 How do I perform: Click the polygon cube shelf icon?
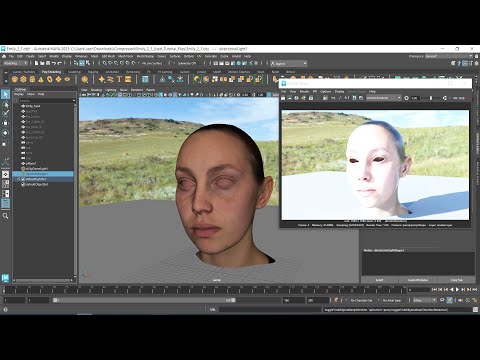pyautogui.click(x=23, y=79)
